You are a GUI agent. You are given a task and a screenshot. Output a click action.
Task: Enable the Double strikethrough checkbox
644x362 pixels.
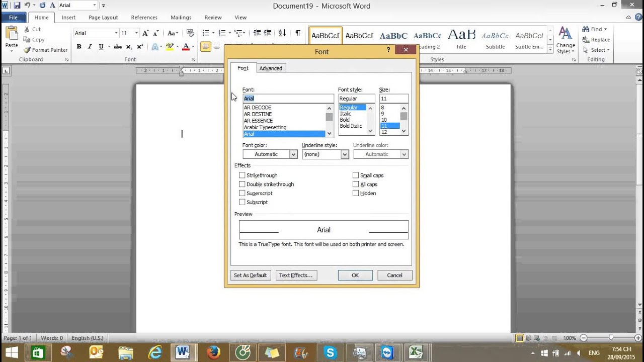pyautogui.click(x=242, y=185)
